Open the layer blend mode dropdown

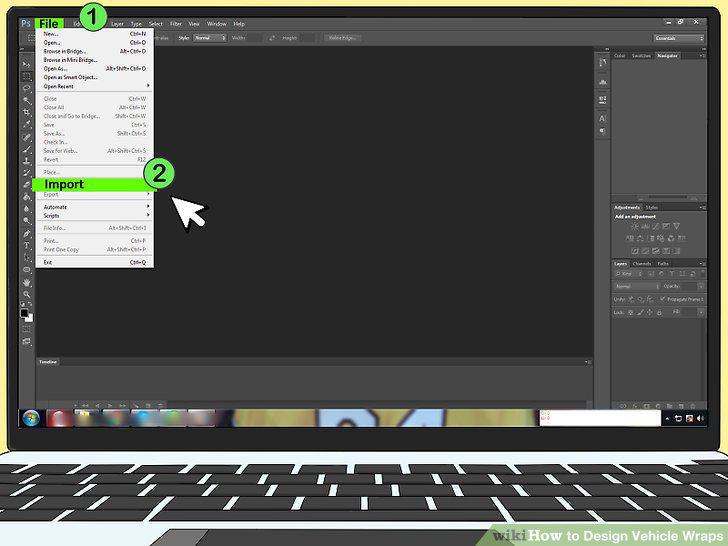pos(637,286)
